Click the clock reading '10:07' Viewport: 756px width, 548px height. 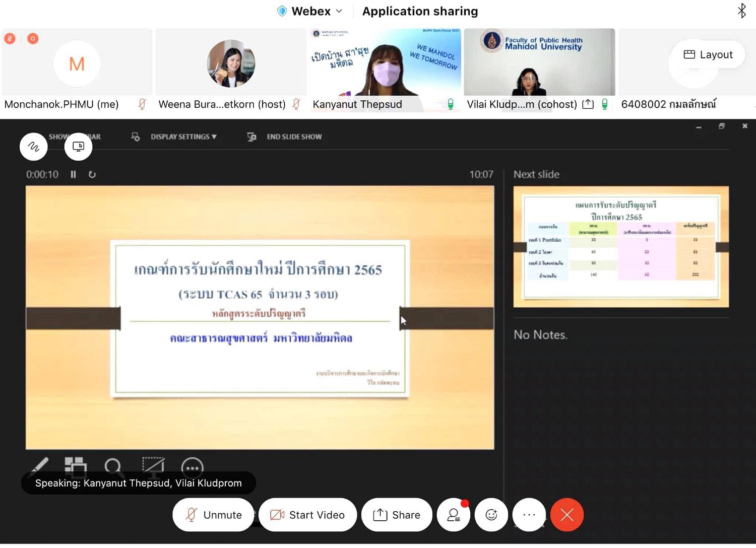pyautogui.click(x=481, y=174)
